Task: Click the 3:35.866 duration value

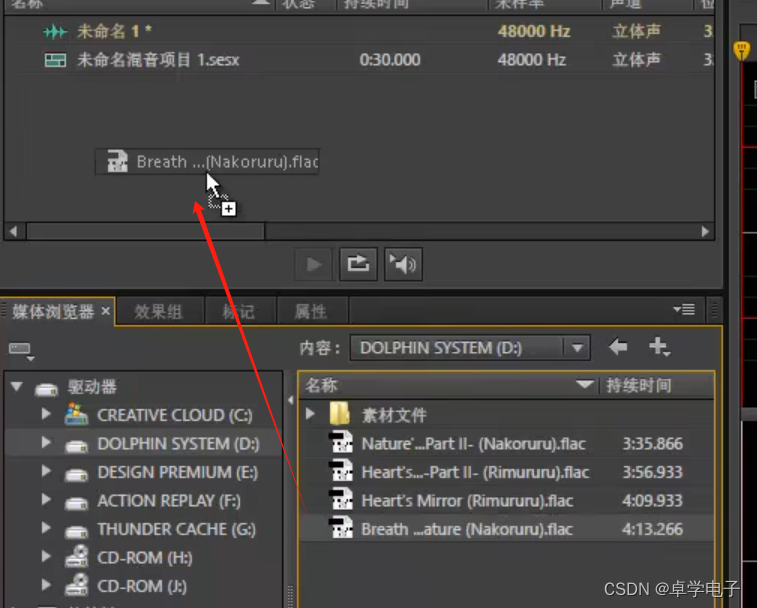Action: coord(652,444)
